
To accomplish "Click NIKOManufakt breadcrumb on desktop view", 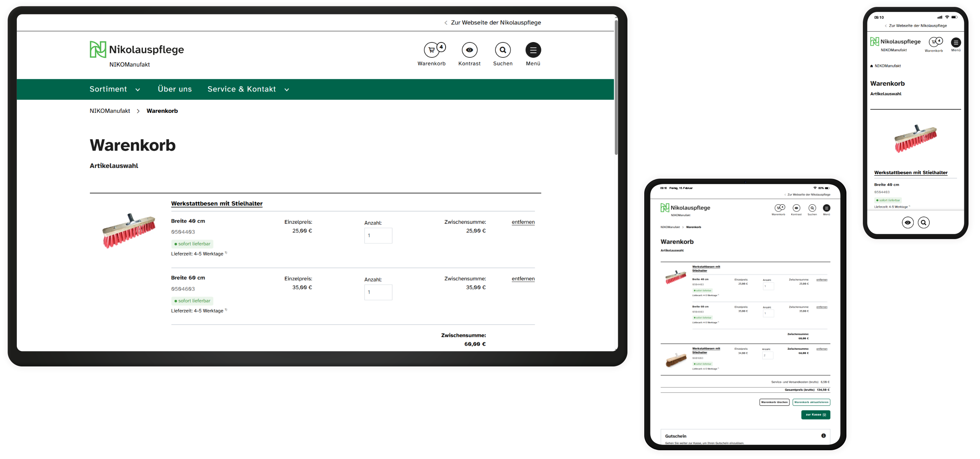I will pos(110,111).
